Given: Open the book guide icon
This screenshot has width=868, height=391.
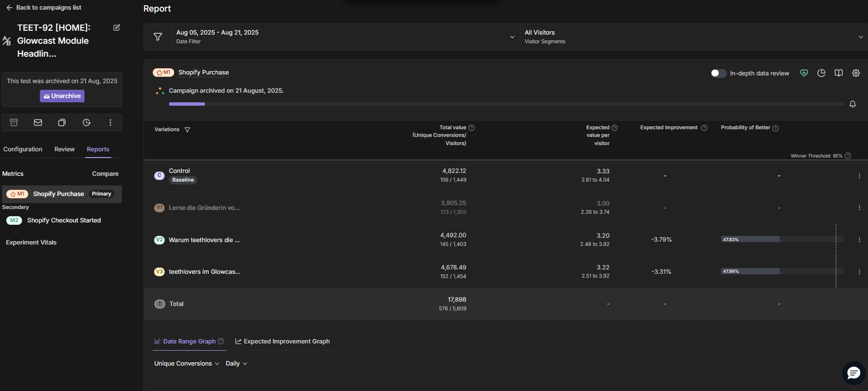Looking at the screenshot, I should pyautogui.click(x=839, y=73).
